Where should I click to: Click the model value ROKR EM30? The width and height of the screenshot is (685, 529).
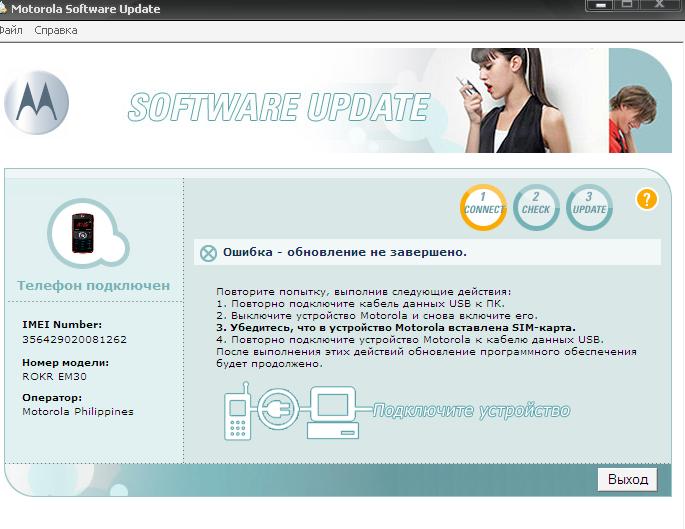click(x=54, y=377)
